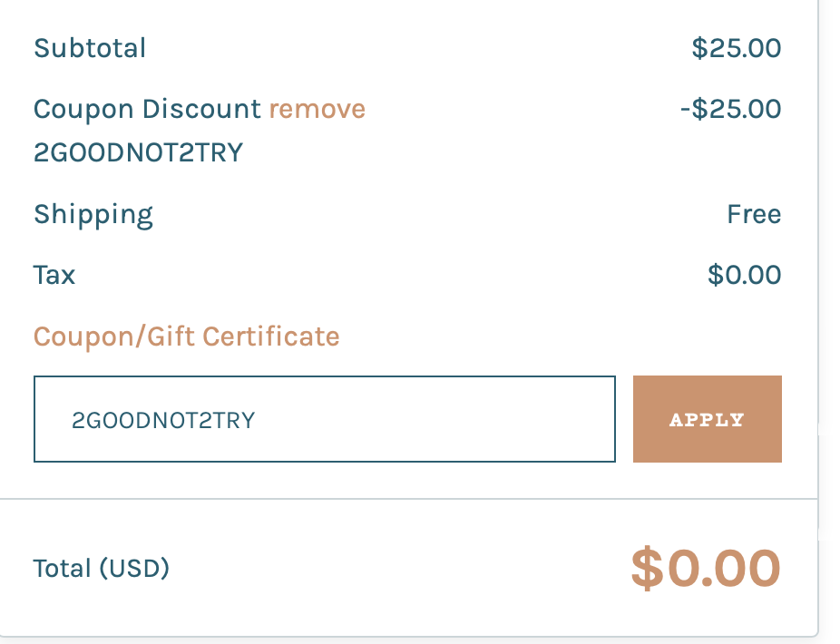Screen dimensions: 840x644
Task: Click the Total (USD) label
Action: point(101,569)
